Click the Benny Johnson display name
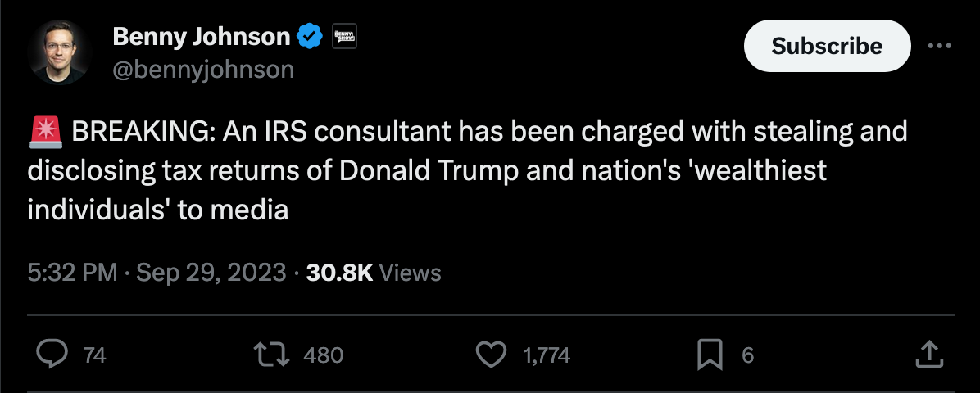The image size is (980, 393). click(x=202, y=37)
